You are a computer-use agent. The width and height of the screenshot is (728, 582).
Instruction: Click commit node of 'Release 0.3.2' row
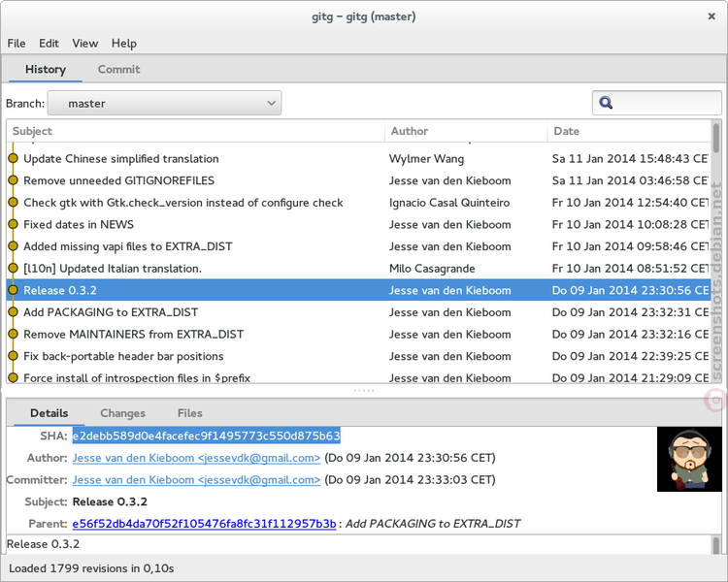pyautogui.click(x=13, y=290)
